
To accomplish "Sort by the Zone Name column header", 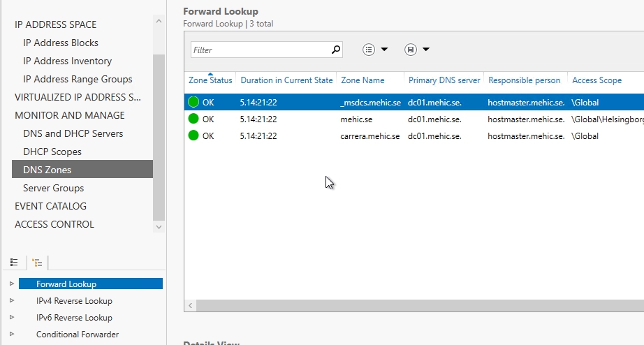I will [363, 80].
